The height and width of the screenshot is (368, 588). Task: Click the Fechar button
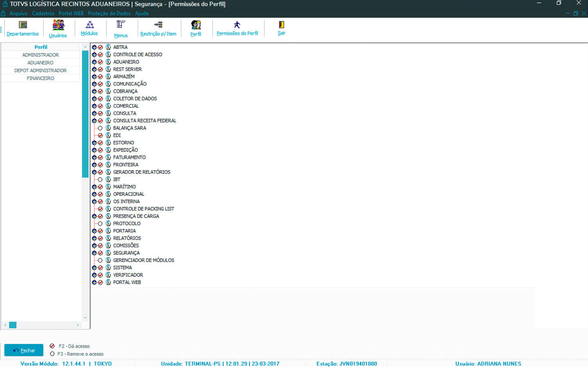(24, 350)
